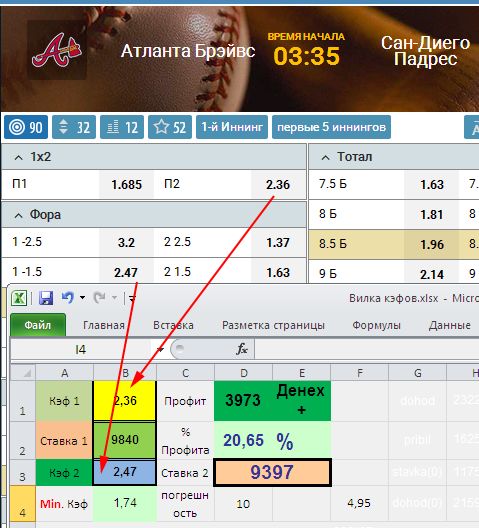Open the 12 markets list filter
479x528 pixels.
122,127
